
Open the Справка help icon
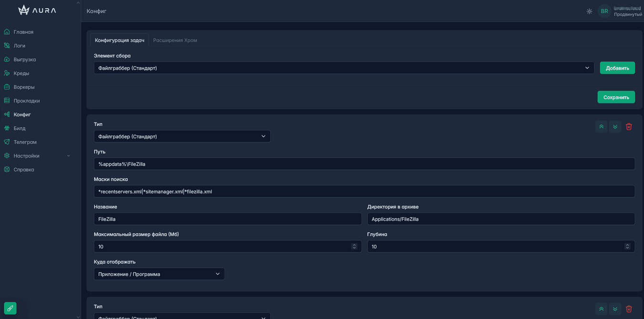click(x=7, y=170)
